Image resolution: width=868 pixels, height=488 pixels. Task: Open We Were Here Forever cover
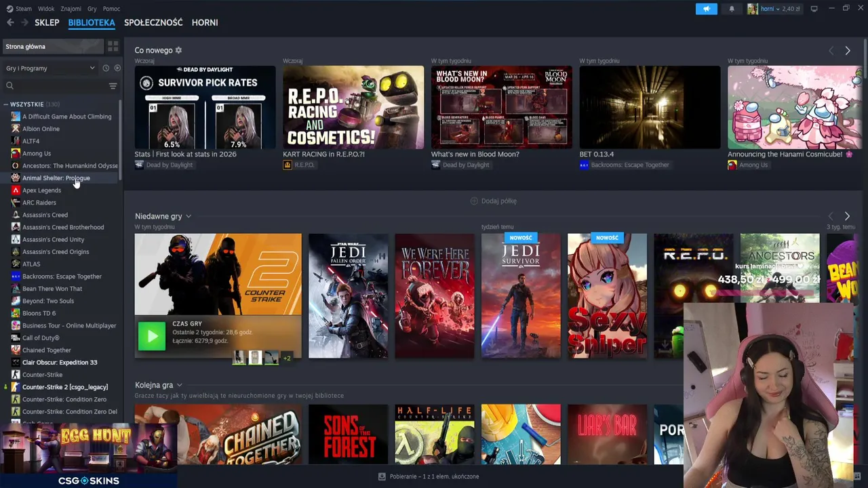click(435, 296)
